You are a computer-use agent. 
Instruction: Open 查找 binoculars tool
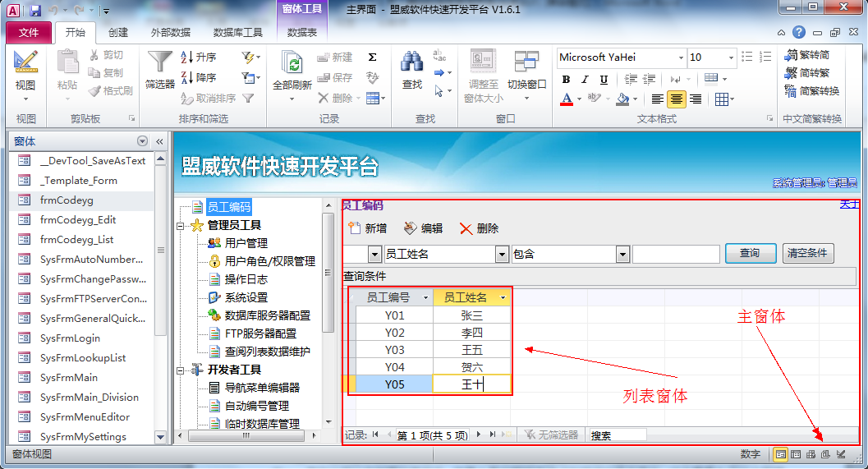pyautogui.click(x=412, y=62)
